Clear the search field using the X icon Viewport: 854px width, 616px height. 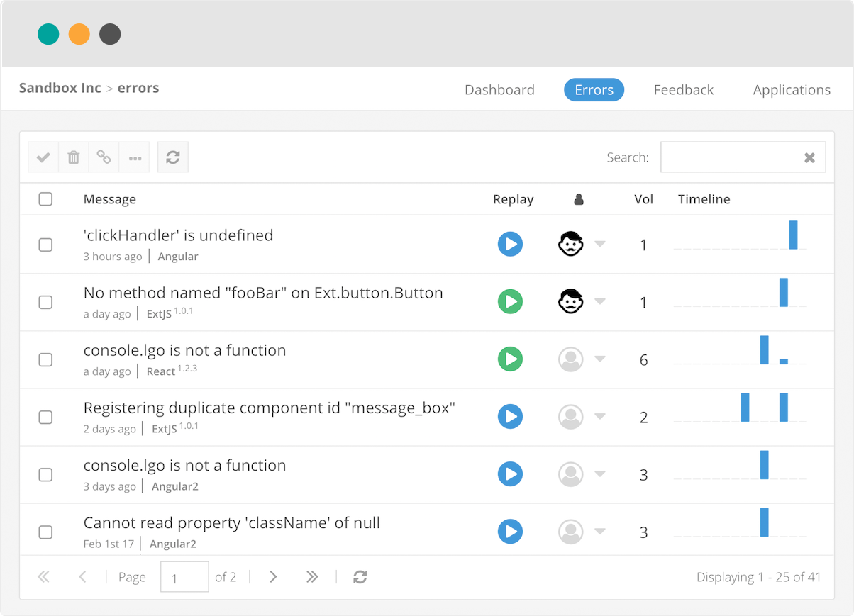point(809,157)
